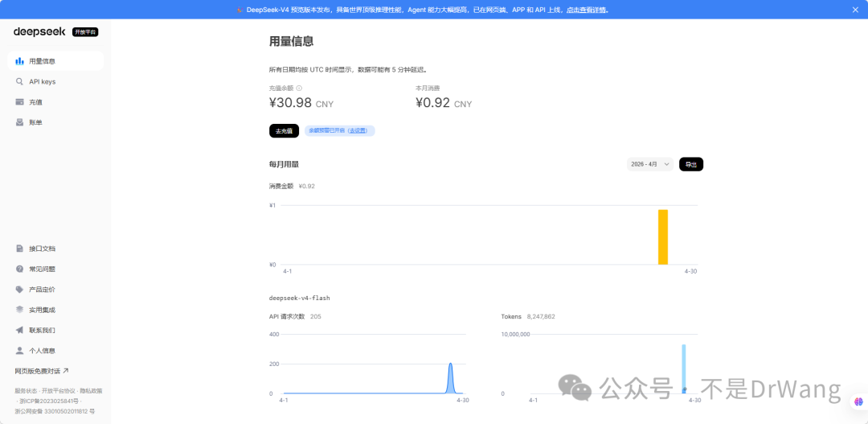Click the question mark icon beside 常见问题
Image resolution: width=868 pixels, height=424 pixels.
pos(19,269)
